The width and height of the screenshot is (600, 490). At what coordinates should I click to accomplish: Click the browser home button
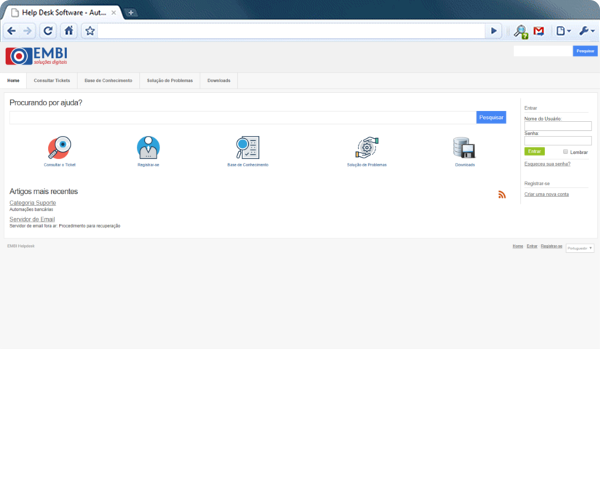tap(69, 31)
